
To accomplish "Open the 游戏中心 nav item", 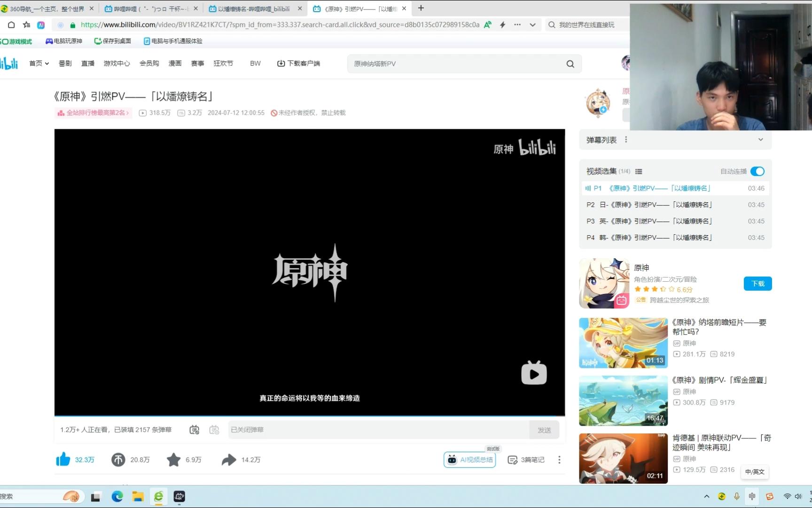I will coord(117,63).
